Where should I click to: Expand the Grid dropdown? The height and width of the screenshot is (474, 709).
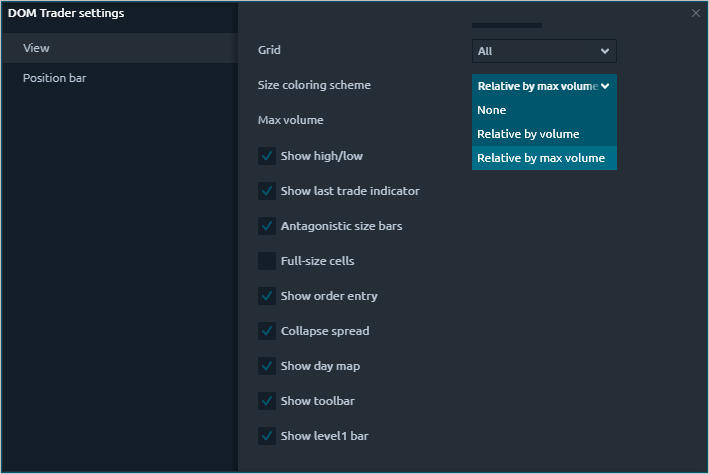543,51
